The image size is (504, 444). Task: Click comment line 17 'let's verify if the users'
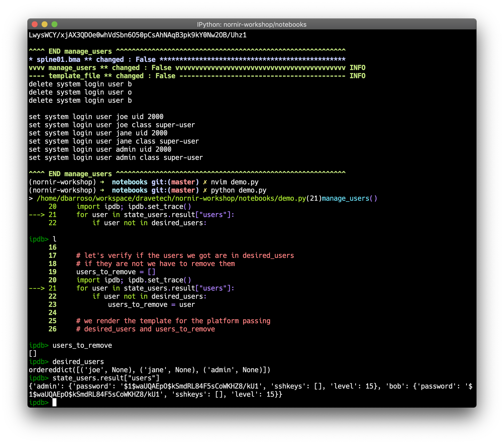pyautogui.click(x=185, y=256)
